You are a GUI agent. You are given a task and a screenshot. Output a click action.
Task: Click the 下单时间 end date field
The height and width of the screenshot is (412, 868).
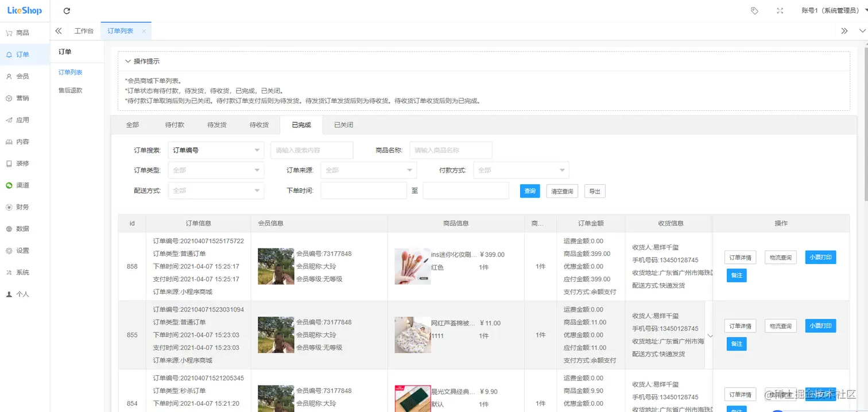[466, 191]
